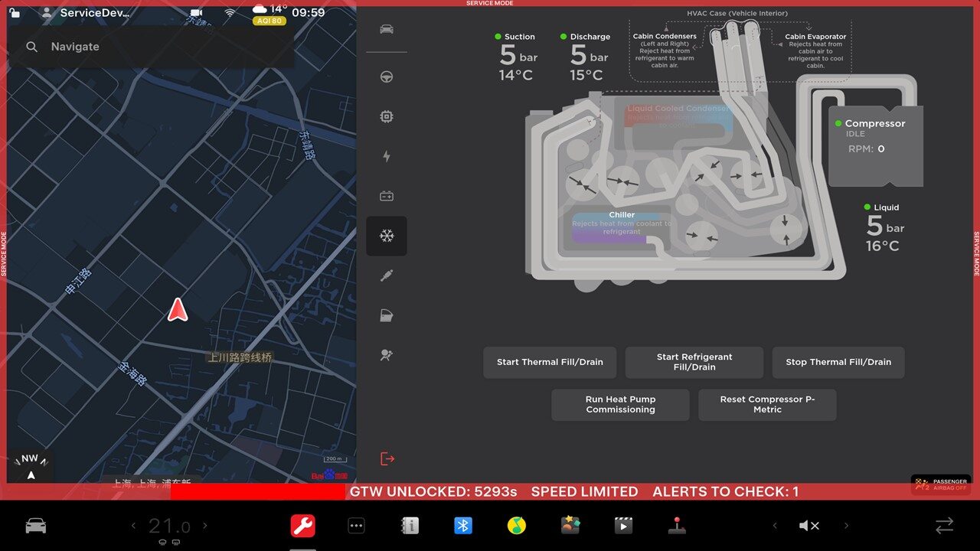
Task: Exit service mode via red exit icon
Action: (387, 458)
